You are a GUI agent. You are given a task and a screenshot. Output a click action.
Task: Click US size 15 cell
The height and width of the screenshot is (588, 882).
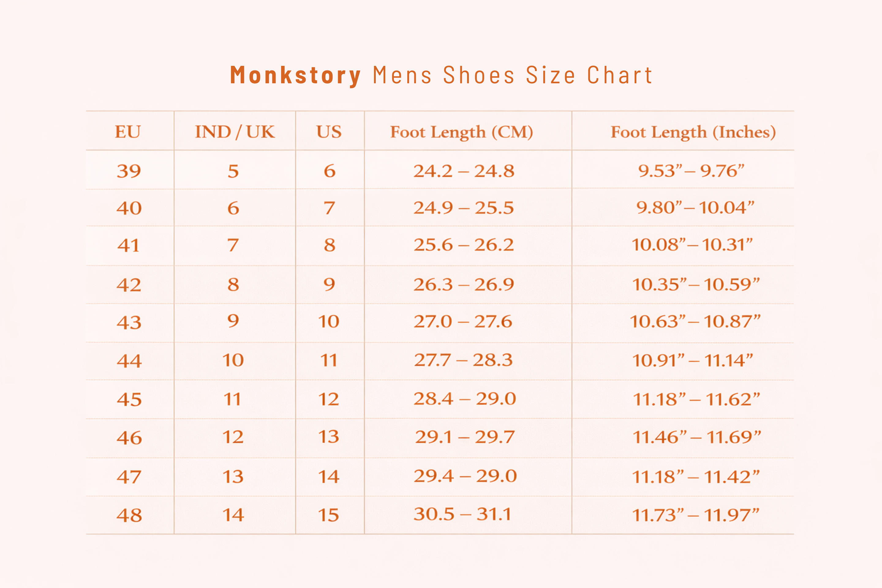pyautogui.click(x=329, y=515)
